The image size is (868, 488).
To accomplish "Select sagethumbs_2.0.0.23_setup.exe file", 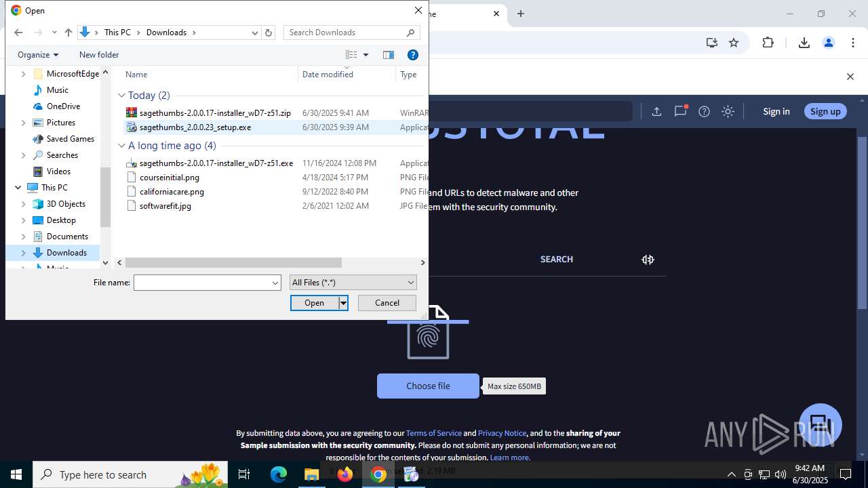I will pos(195,127).
